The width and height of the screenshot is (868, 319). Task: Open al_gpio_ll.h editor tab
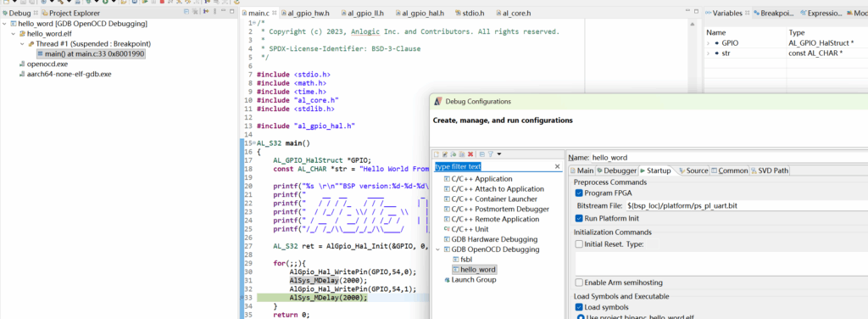click(362, 13)
